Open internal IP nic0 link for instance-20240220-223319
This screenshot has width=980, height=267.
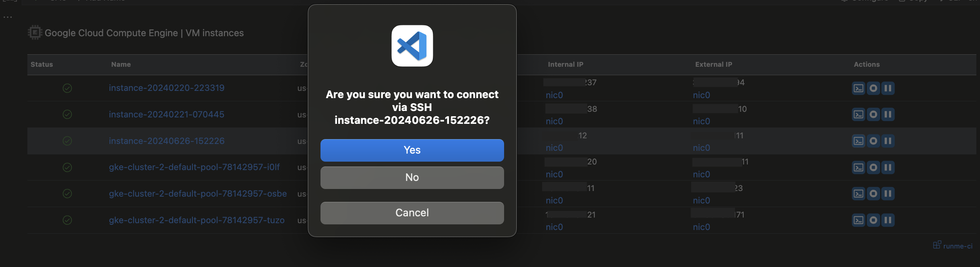[x=554, y=95]
